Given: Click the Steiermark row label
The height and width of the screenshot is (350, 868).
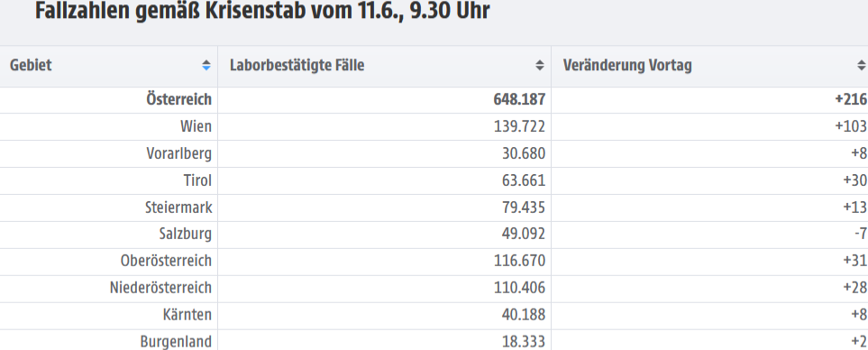Looking at the screenshot, I should pyautogui.click(x=178, y=207).
